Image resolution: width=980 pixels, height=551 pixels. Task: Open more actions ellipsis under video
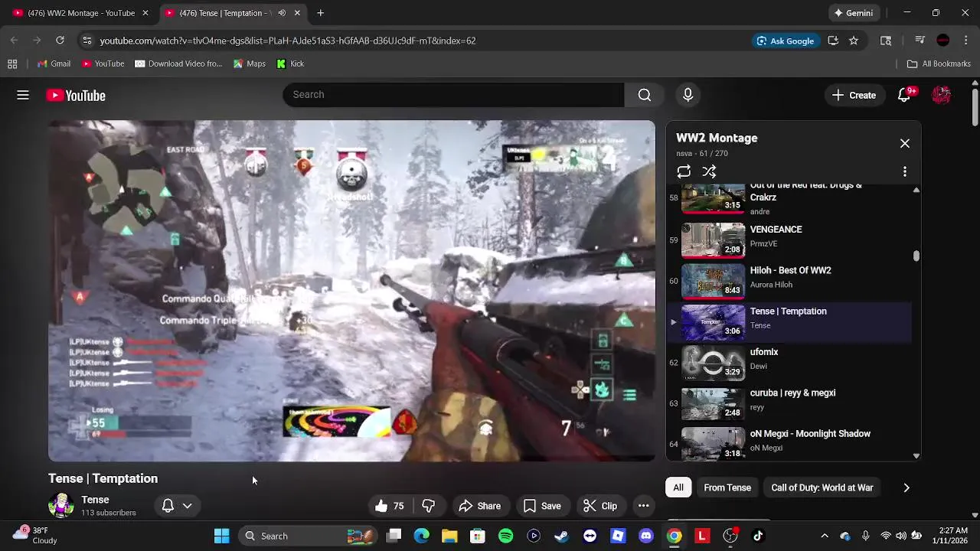pyautogui.click(x=643, y=506)
